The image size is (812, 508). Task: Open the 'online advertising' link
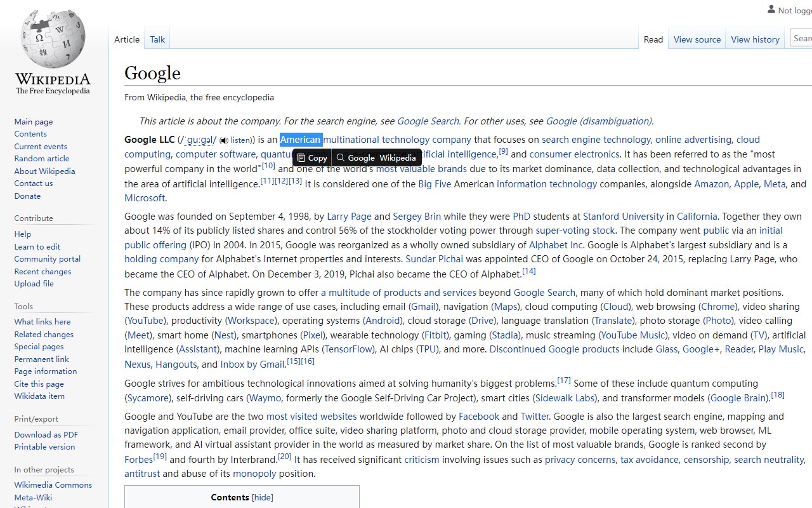(x=693, y=140)
